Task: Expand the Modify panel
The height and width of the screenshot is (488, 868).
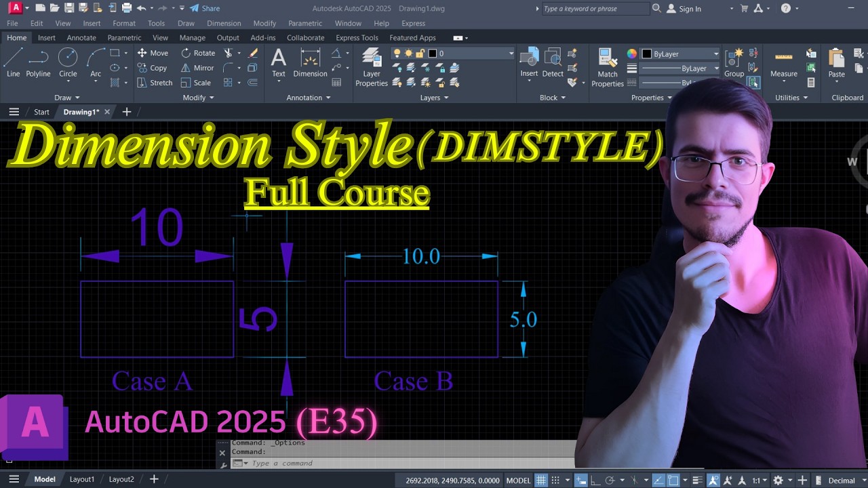Action: pos(198,98)
